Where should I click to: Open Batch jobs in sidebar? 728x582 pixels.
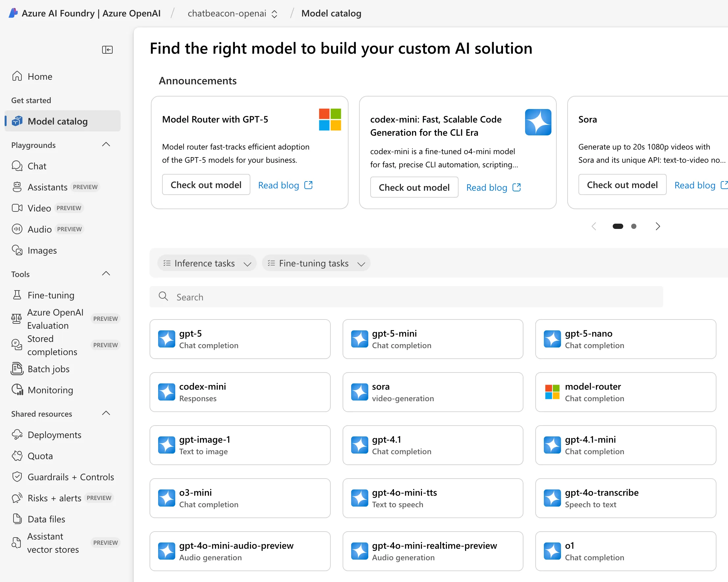click(x=48, y=369)
